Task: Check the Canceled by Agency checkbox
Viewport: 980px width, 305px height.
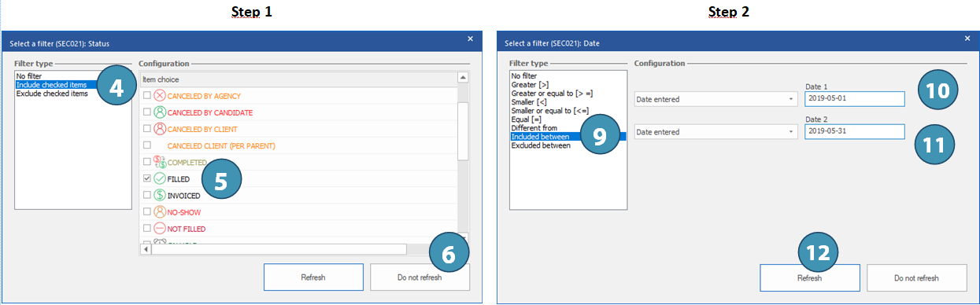Action: click(147, 95)
